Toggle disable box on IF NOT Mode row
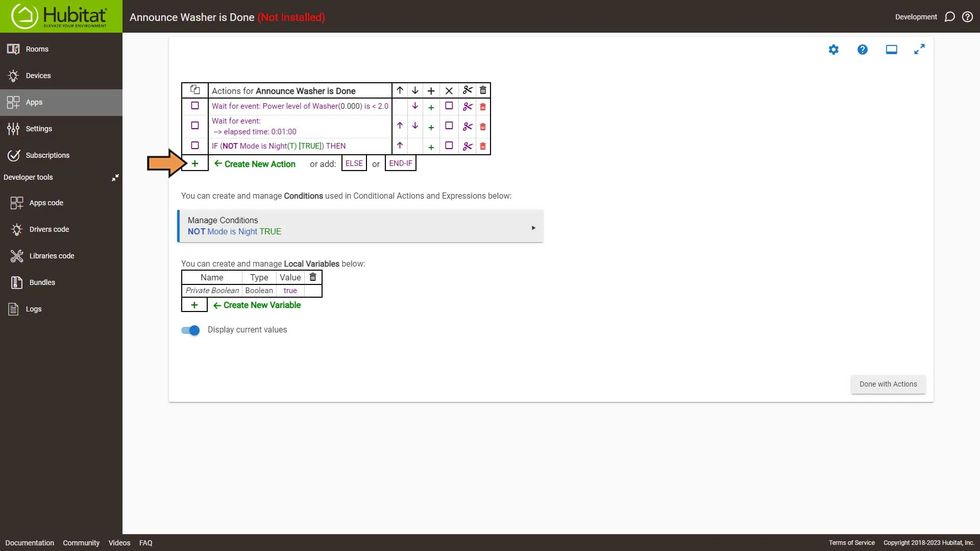 click(x=449, y=146)
